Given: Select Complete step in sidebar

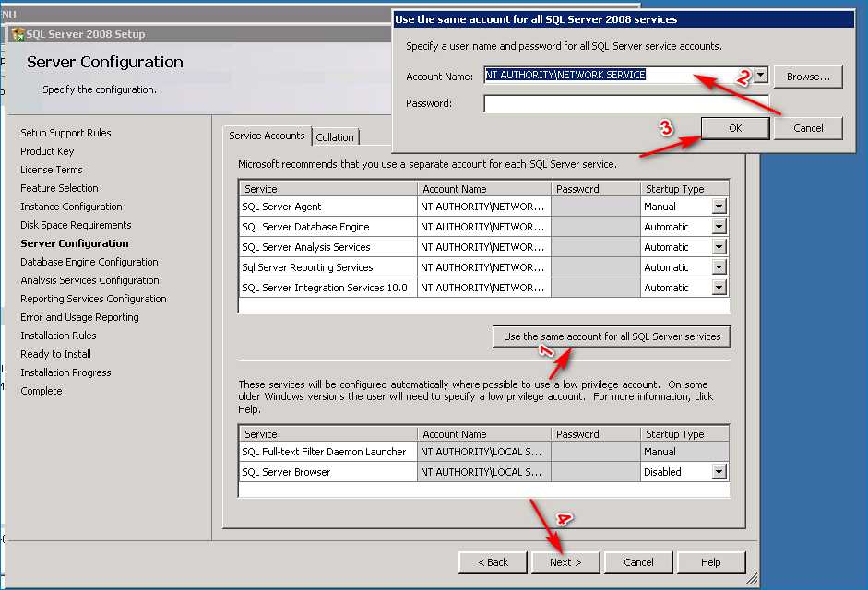Looking at the screenshot, I should click(x=42, y=391).
